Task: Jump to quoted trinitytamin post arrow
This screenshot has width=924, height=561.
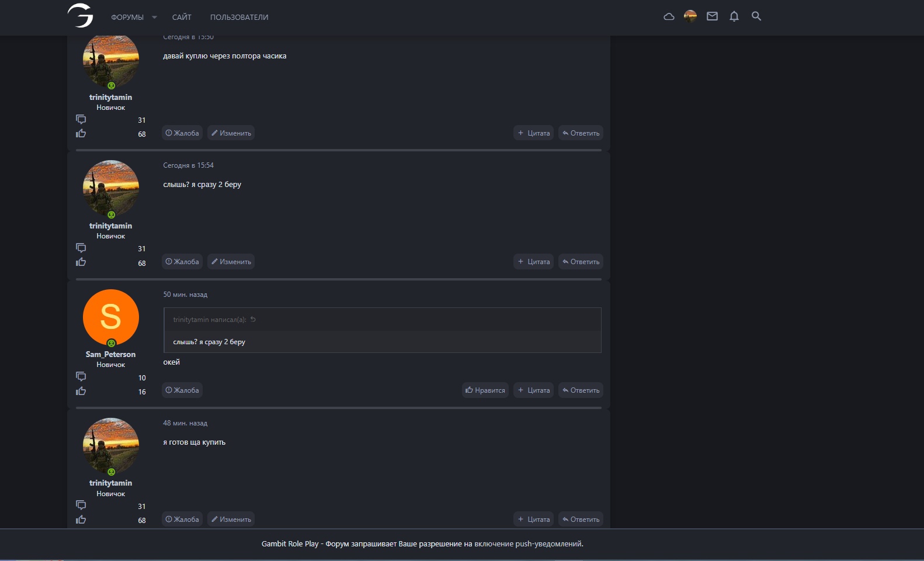Action: pos(253,320)
